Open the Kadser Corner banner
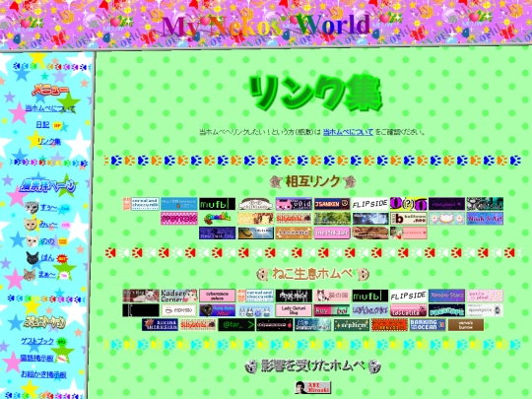 click(x=179, y=296)
